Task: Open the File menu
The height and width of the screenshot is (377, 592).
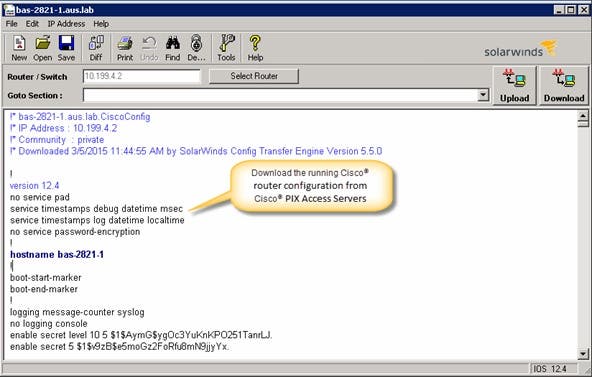Action: [x=11, y=24]
